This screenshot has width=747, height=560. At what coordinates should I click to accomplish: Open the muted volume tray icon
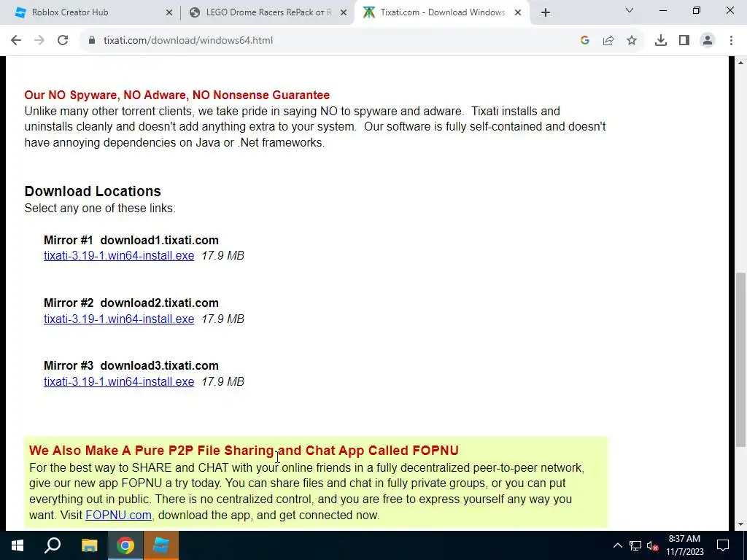[x=652, y=545]
